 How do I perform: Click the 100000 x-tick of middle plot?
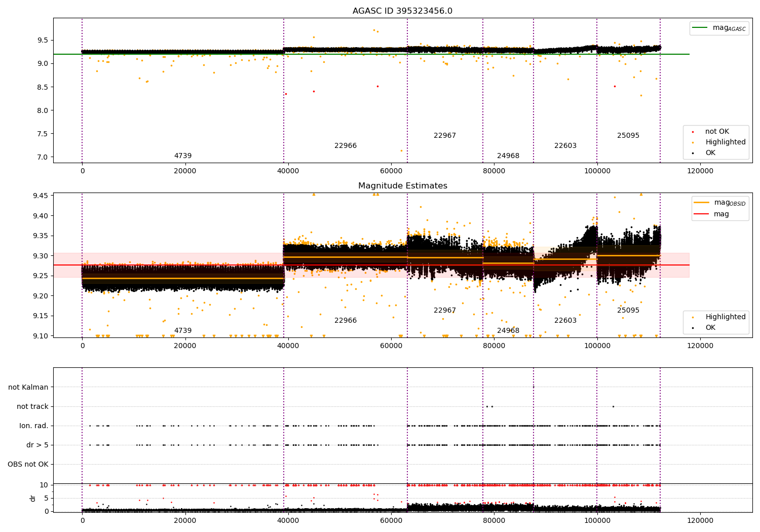point(597,346)
